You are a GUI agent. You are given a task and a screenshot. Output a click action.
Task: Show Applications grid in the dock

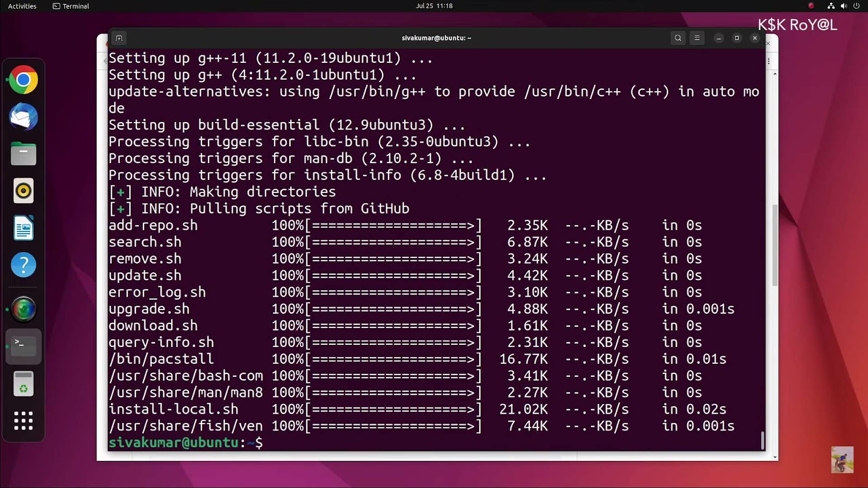tap(23, 421)
